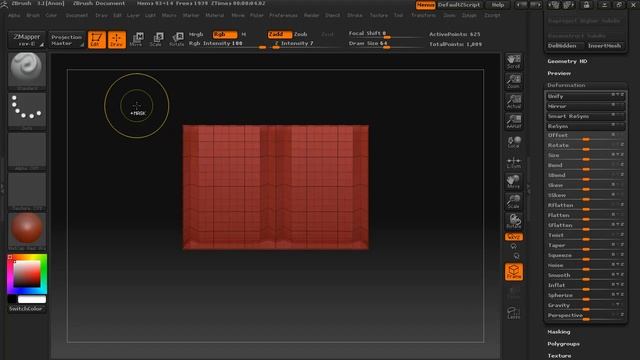Click the Move view icon in right shelf

pyautogui.click(x=513, y=181)
